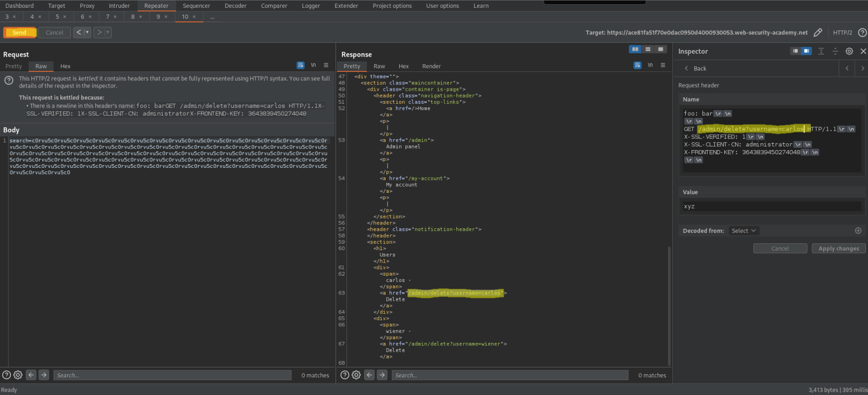Open Response search settings gear
This screenshot has height=395, width=868.
click(356, 375)
